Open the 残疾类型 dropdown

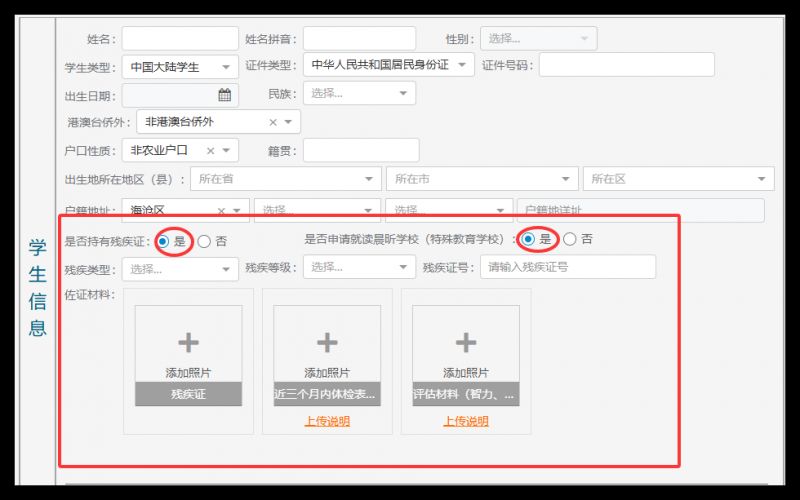(180, 269)
